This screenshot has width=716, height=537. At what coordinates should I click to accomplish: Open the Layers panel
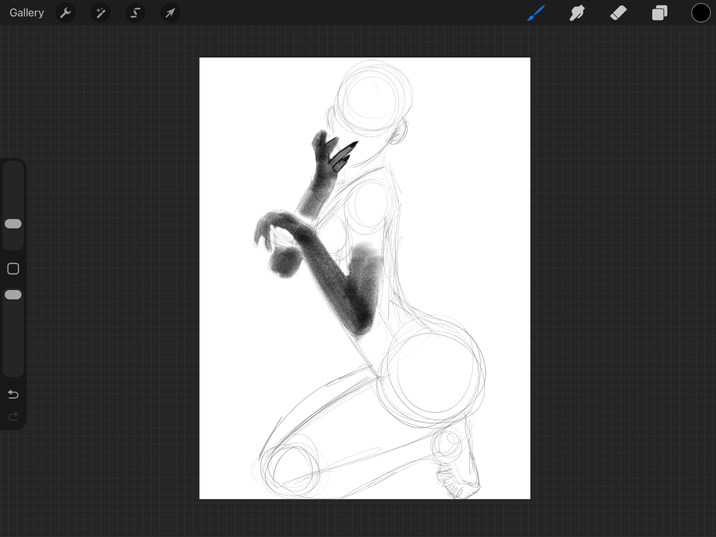pyautogui.click(x=659, y=13)
